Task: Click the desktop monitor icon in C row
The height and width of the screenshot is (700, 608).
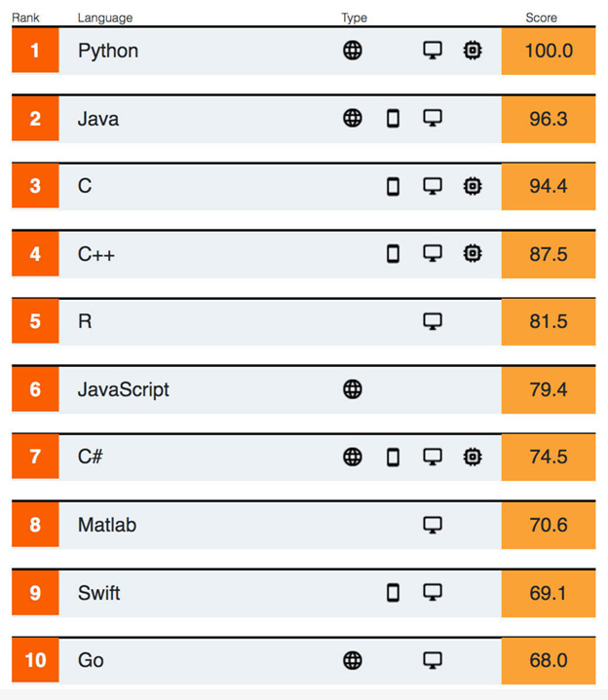Action: click(x=433, y=186)
